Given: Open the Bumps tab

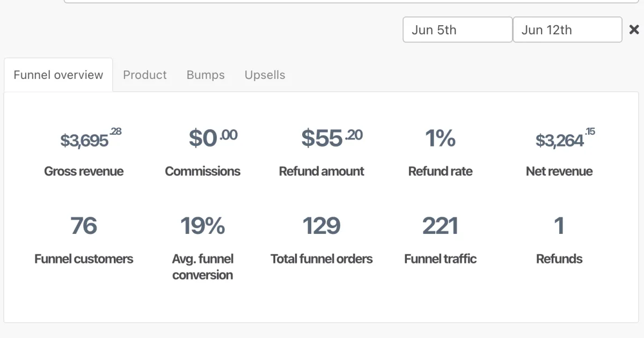Looking at the screenshot, I should pyautogui.click(x=206, y=75).
